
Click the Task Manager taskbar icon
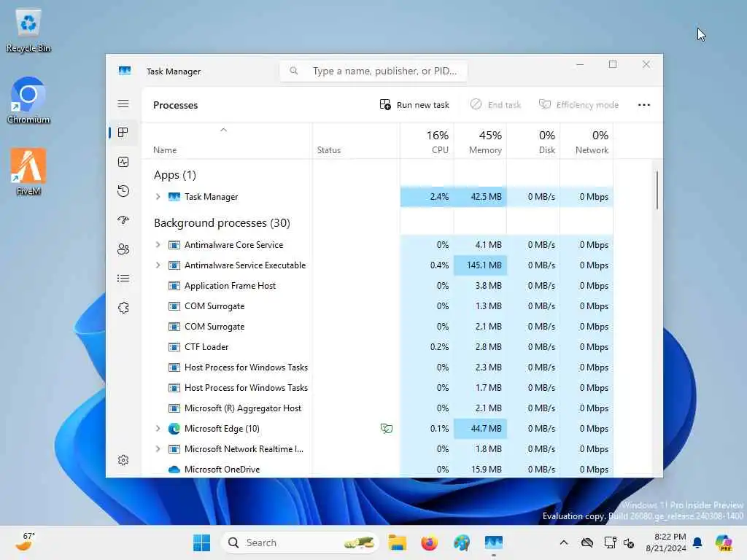[x=494, y=542]
